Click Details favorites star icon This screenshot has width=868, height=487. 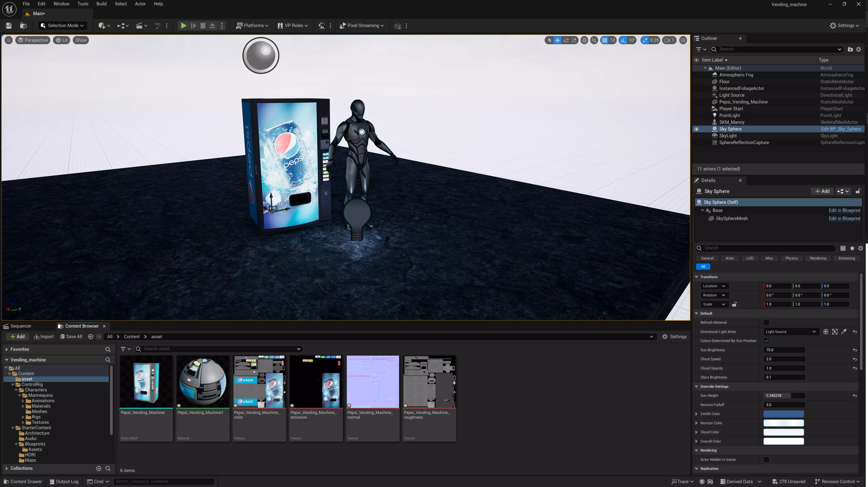(852, 248)
